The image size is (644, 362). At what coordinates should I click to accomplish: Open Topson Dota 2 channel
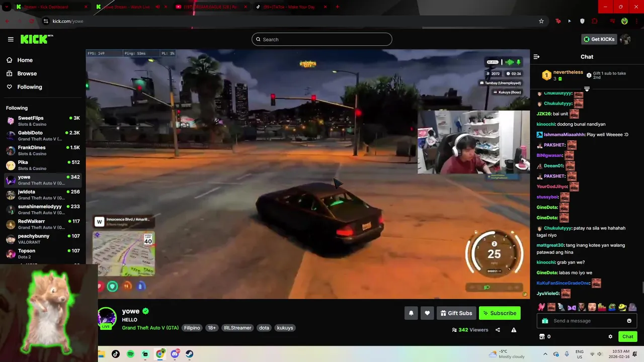43,253
